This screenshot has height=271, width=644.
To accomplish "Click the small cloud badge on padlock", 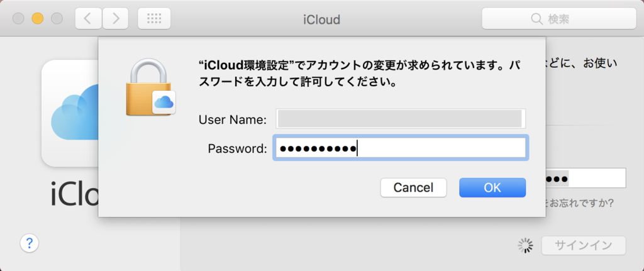I will tap(164, 102).
